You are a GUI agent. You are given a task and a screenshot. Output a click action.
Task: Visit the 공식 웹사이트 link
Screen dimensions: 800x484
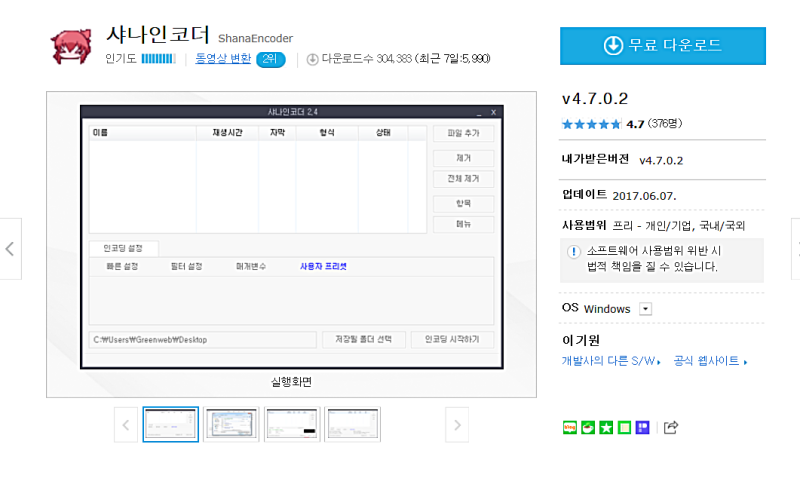pos(710,361)
